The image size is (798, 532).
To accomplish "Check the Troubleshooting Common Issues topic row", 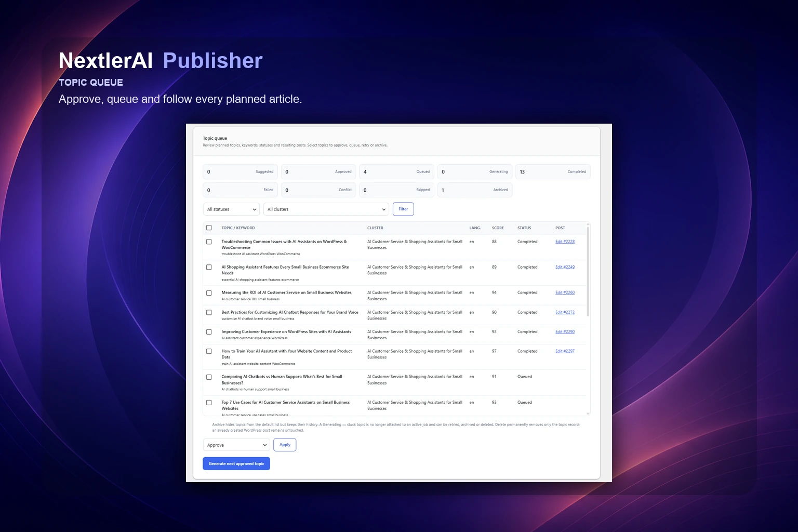I will 209,242.
